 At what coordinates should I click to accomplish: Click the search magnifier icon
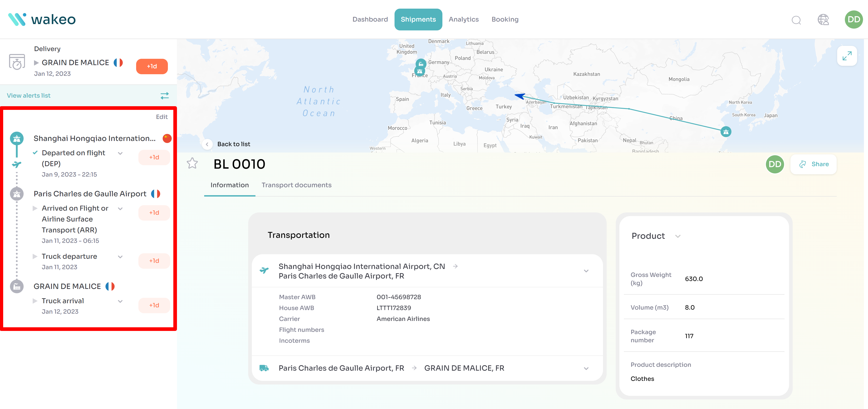[796, 20]
